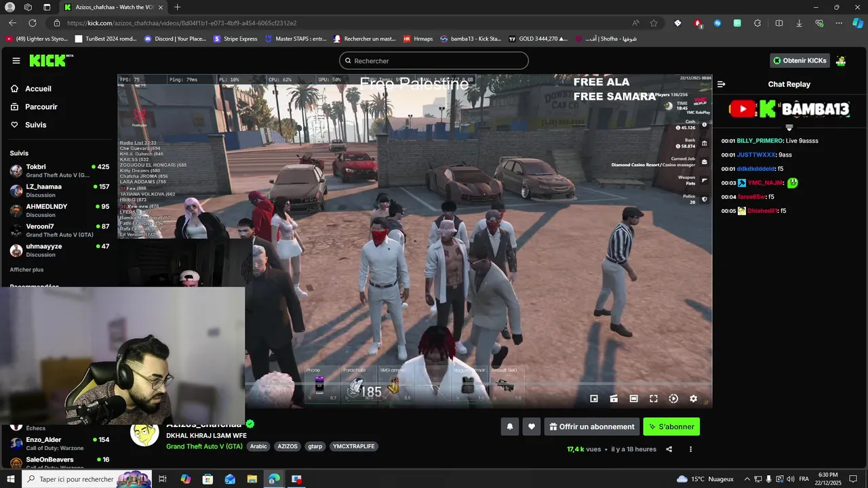Screen dimensions: 868x488
Task: Collapse the Chat Replay panel
Action: tap(722, 84)
